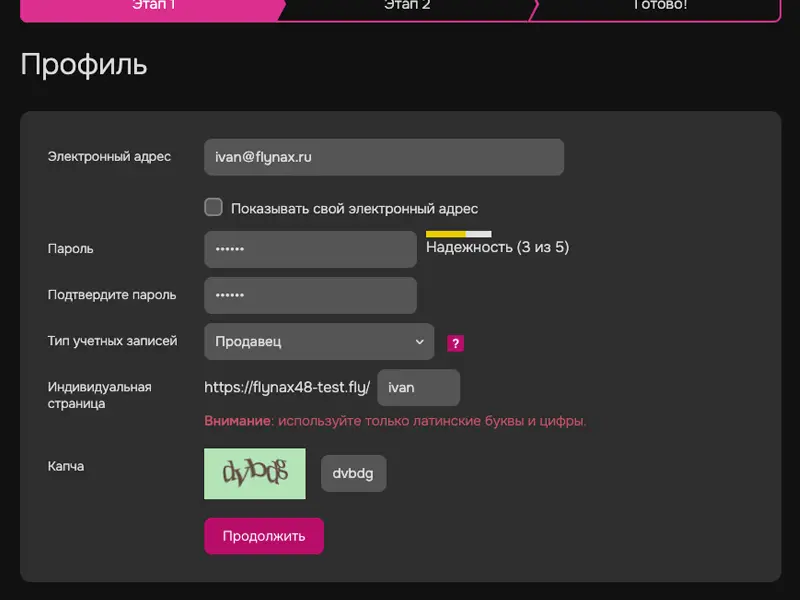The image size is (800, 600).
Task: Enable the show email address checkbox
Action: [213, 208]
